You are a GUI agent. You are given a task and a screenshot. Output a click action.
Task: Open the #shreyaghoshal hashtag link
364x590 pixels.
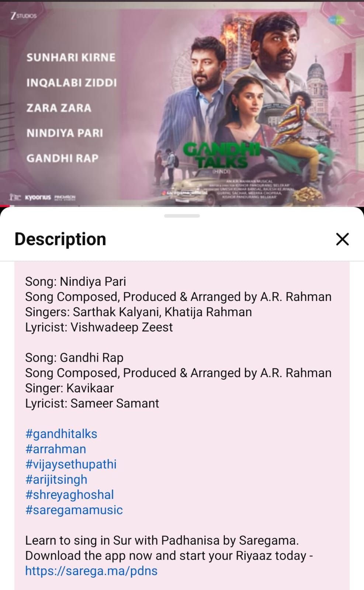pyautogui.click(x=69, y=494)
